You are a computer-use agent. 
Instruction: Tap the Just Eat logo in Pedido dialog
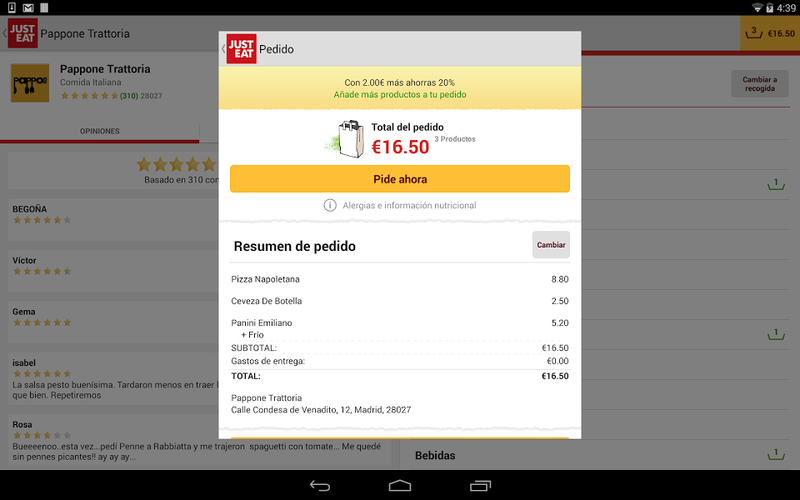coord(241,49)
